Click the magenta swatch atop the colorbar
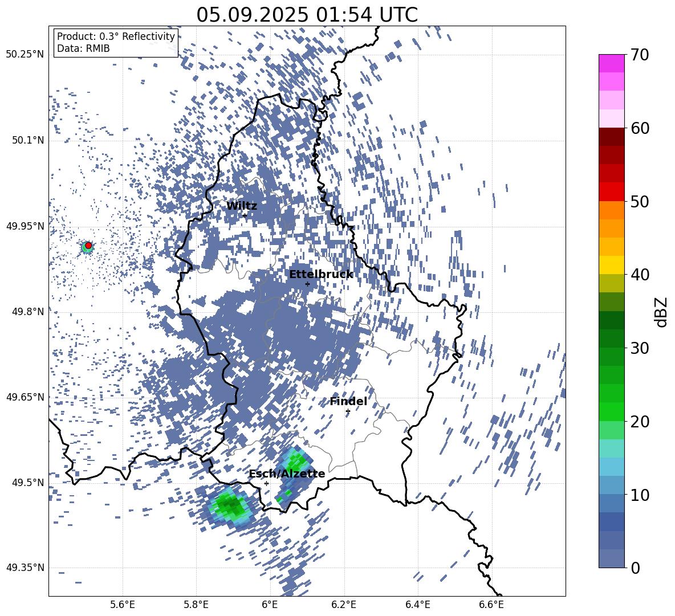The width and height of the screenshot is (675, 616). click(x=612, y=63)
